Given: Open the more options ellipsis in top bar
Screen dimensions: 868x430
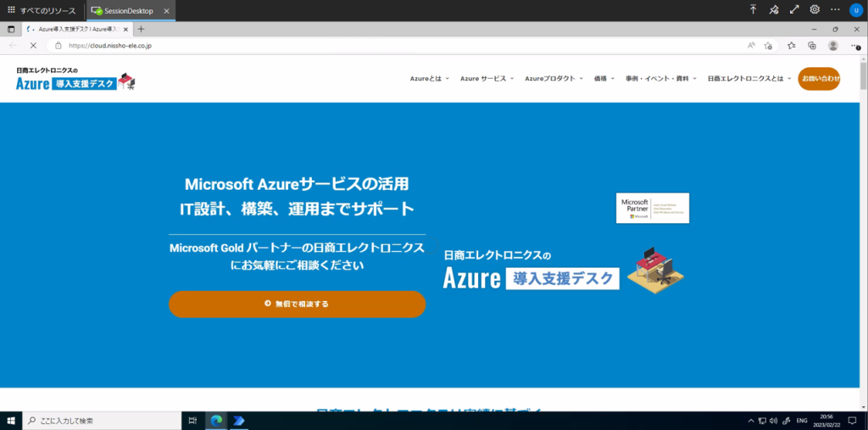Looking at the screenshot, I should click(835, 9).
